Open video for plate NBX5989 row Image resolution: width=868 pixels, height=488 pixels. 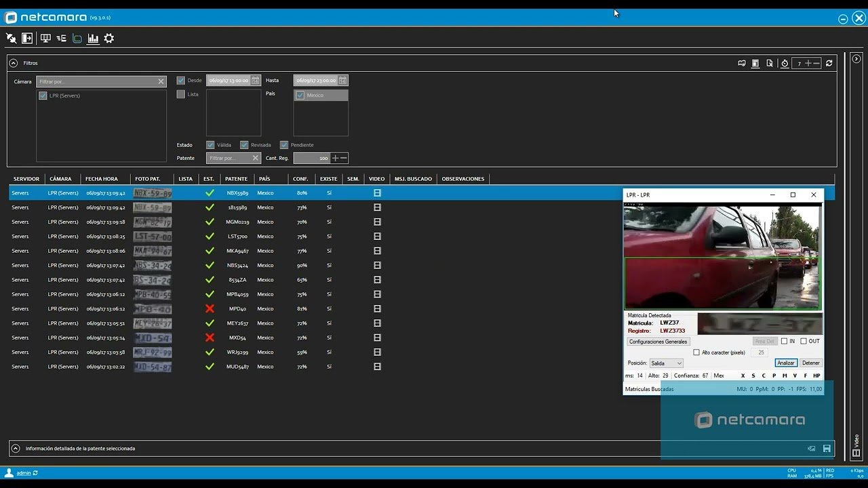coord(377,193)
